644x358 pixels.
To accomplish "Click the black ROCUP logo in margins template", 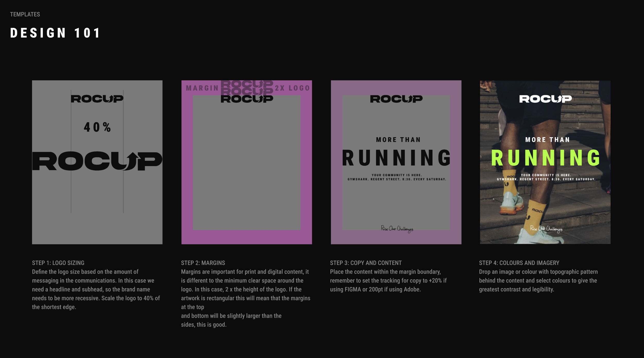I will pos(247,99).
